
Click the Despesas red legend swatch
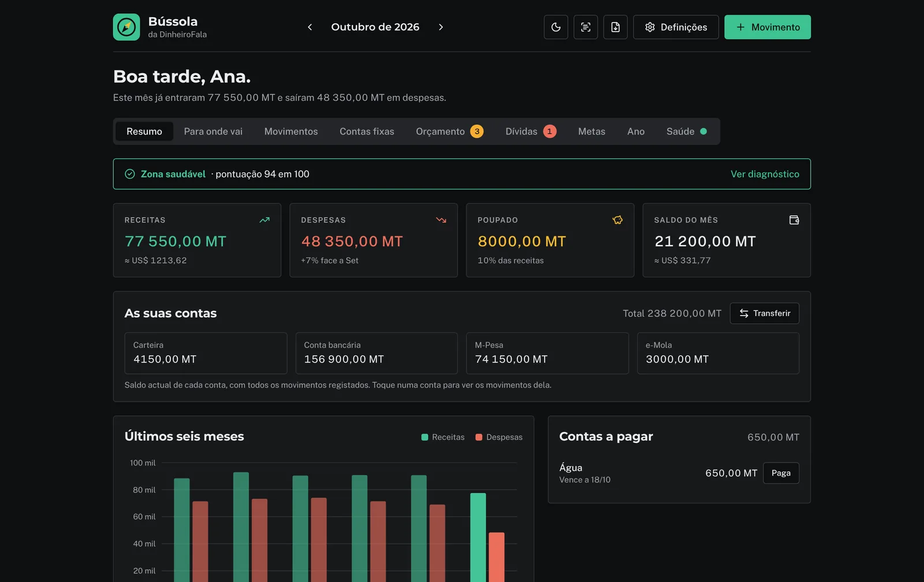479,438
